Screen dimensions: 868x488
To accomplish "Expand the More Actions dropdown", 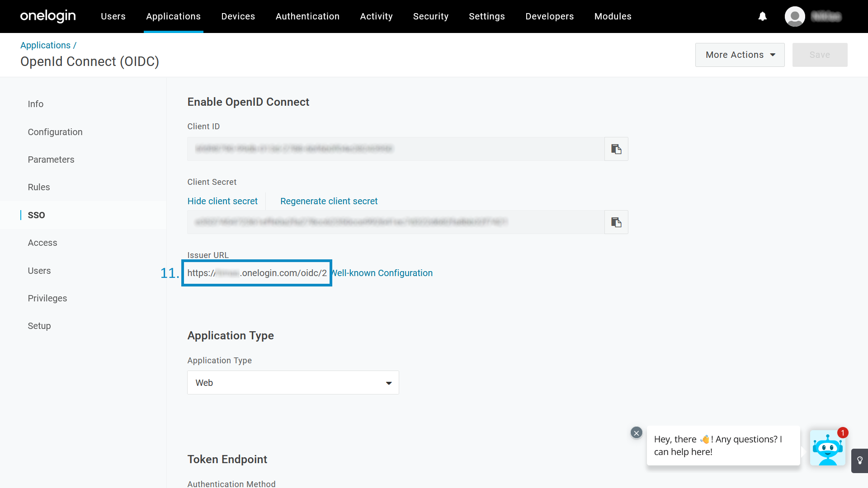I will point(740,55).
